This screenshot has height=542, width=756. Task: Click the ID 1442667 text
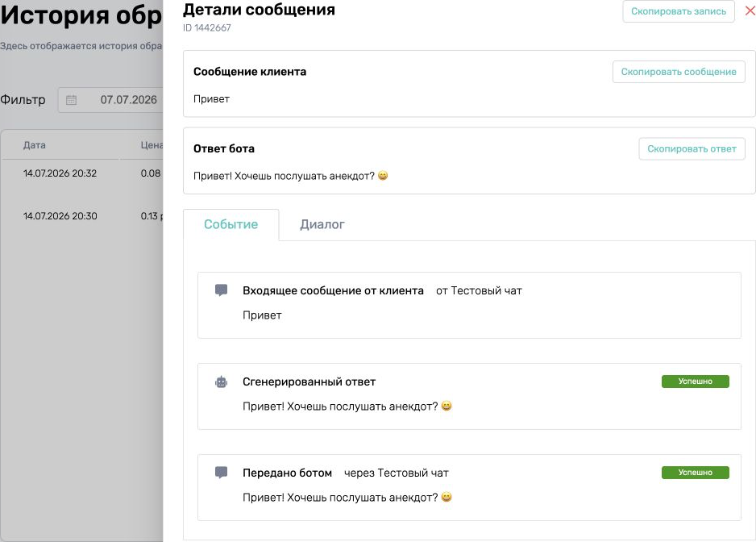pyautogui.click(x=207, y=28)
